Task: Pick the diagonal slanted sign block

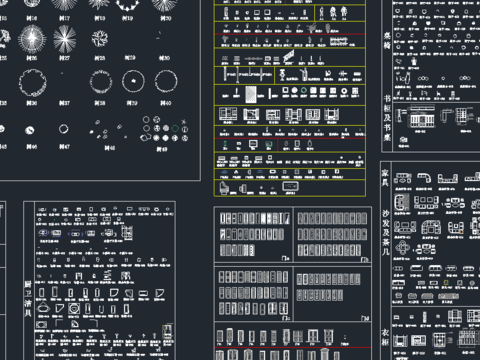Action: [x=289, y=56]
